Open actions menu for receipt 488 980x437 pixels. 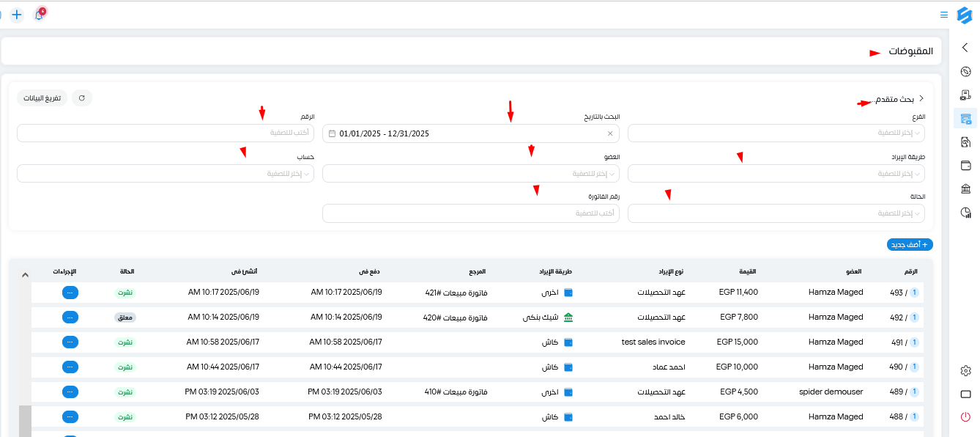[70, 417]
